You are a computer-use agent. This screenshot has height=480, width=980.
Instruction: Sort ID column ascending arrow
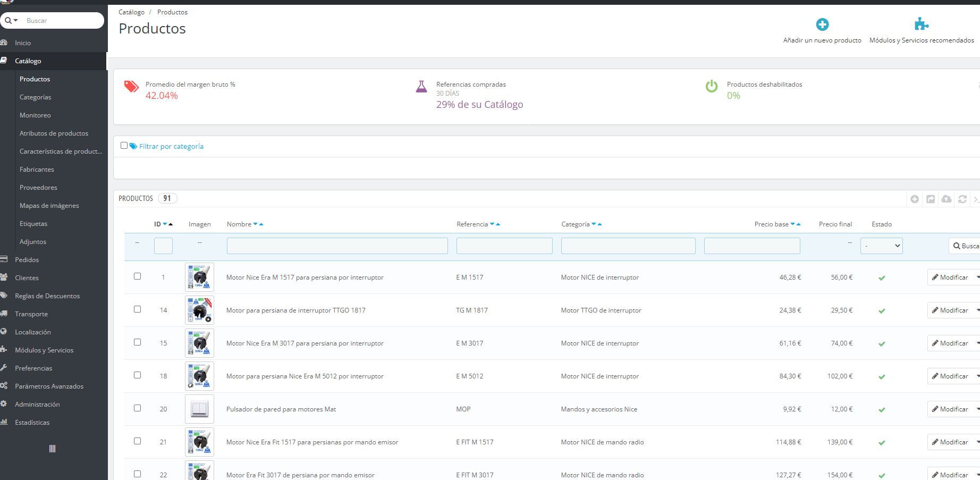[171, 224]
